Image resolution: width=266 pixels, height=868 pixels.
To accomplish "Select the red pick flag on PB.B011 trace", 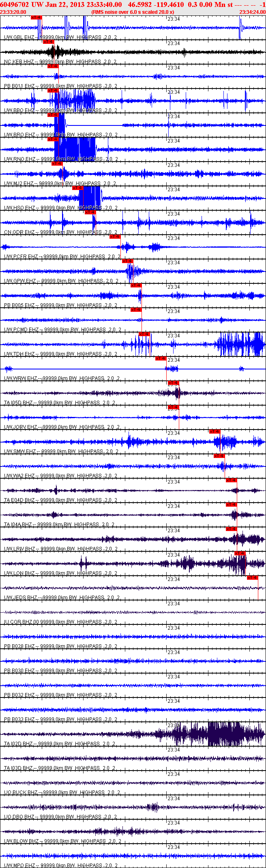I will click(x=53, y=66).
